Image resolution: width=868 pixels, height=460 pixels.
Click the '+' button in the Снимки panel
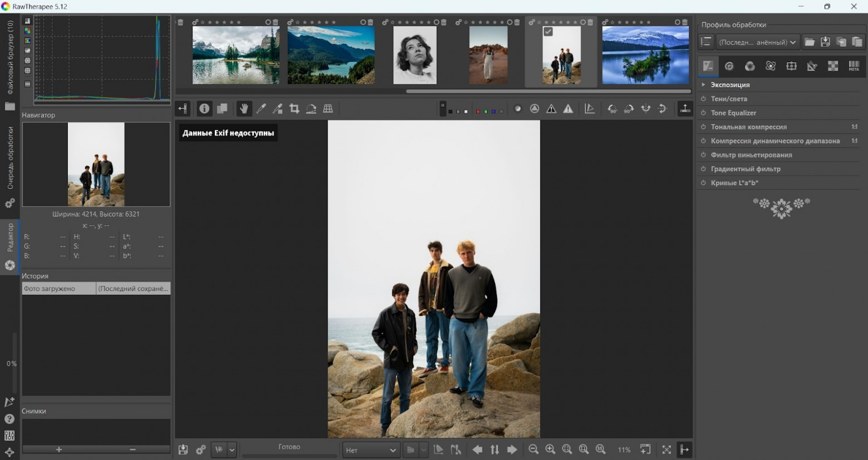(58, 449)
